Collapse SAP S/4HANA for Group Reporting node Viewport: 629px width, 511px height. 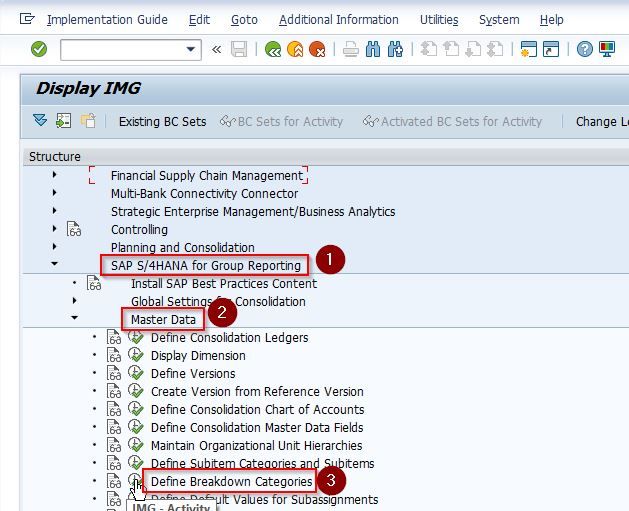(x=55, y=264)
